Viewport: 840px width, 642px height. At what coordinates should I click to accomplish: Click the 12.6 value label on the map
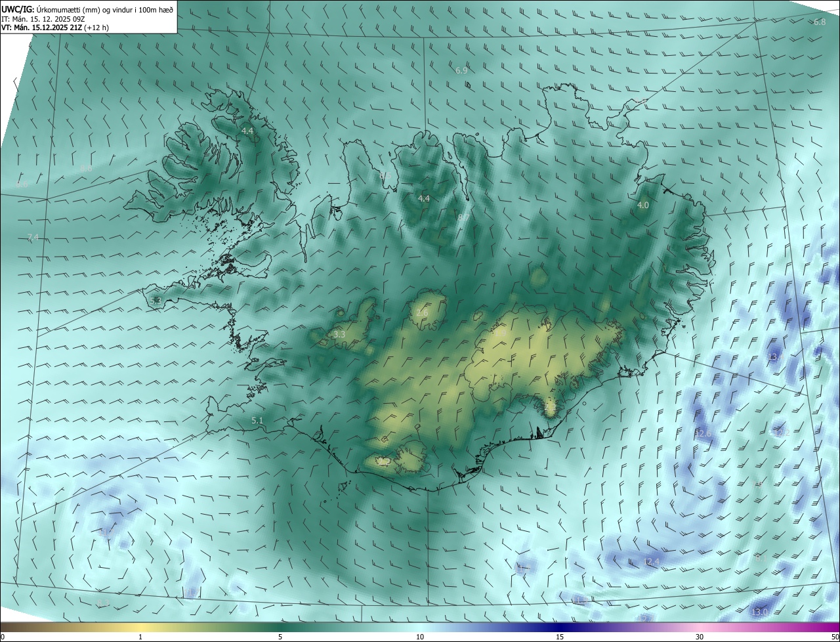click(703, 434)
